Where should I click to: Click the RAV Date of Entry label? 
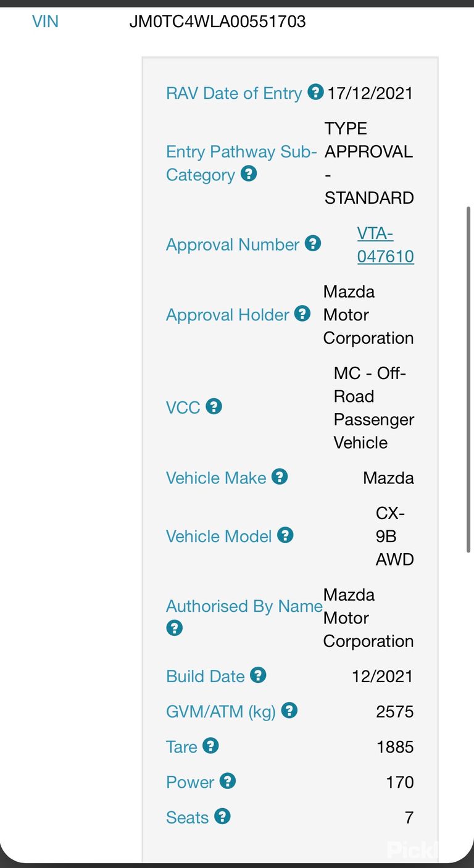(234, 93)
